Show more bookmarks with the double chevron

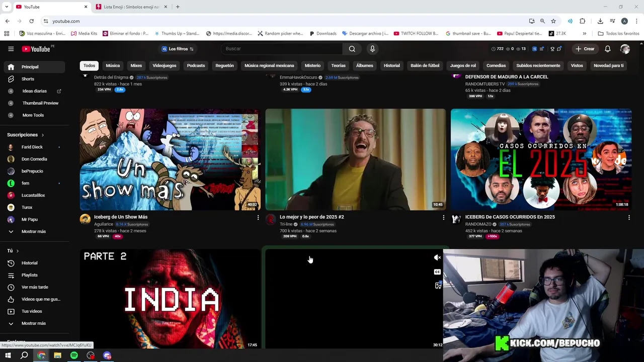pos(584,34)
